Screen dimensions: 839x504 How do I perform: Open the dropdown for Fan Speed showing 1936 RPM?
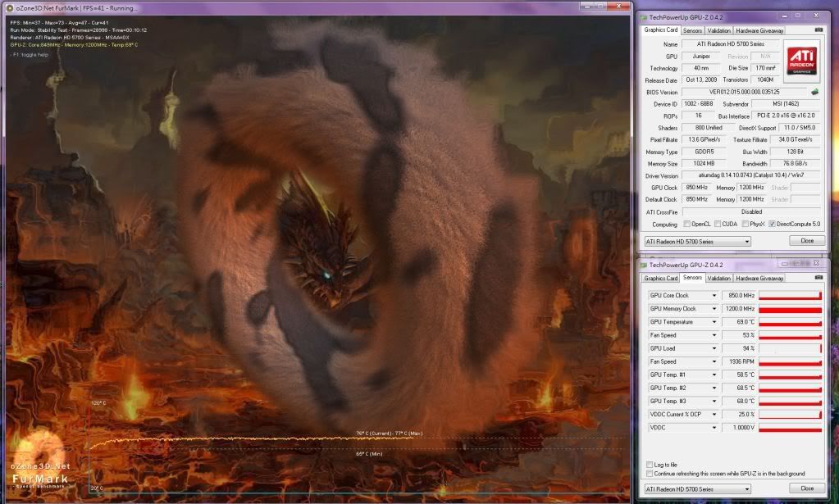point(714,362)
